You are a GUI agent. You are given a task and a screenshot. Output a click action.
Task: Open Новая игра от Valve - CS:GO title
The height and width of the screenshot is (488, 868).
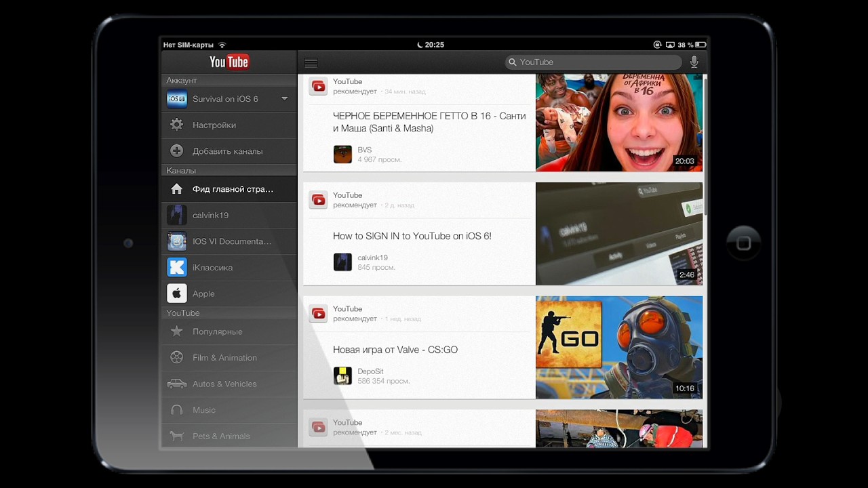click(x=395, y=350)
